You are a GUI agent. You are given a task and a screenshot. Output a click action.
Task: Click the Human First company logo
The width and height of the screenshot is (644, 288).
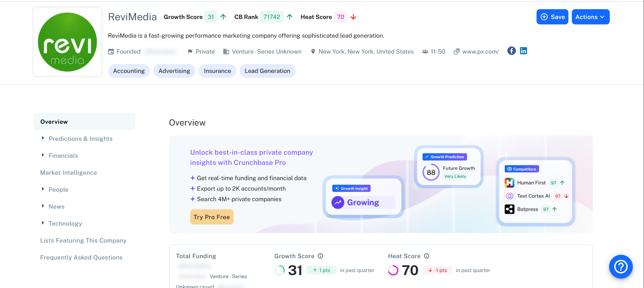509,183
